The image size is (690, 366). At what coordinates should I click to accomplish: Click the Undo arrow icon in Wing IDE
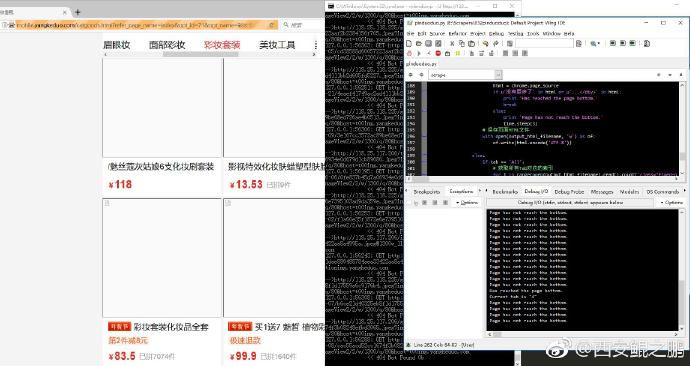click(x=486, y=44)
